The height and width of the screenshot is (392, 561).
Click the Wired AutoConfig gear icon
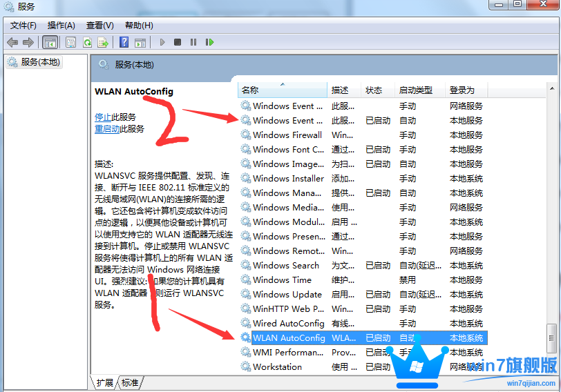coord(246,323)
